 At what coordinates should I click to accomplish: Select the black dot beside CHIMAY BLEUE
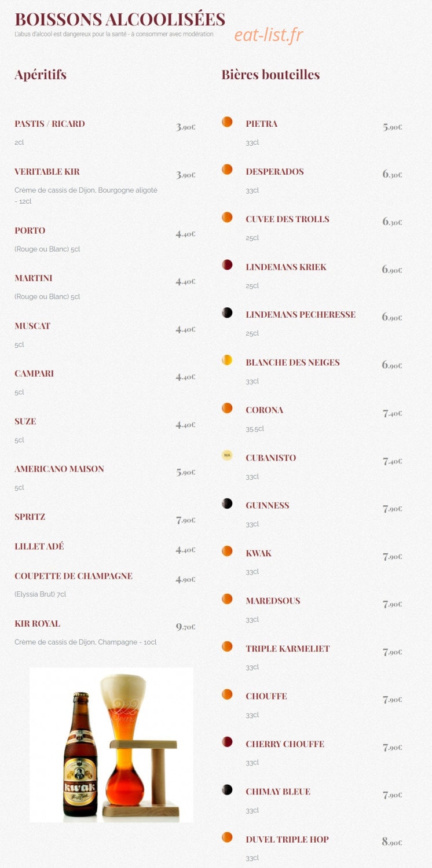227,790
